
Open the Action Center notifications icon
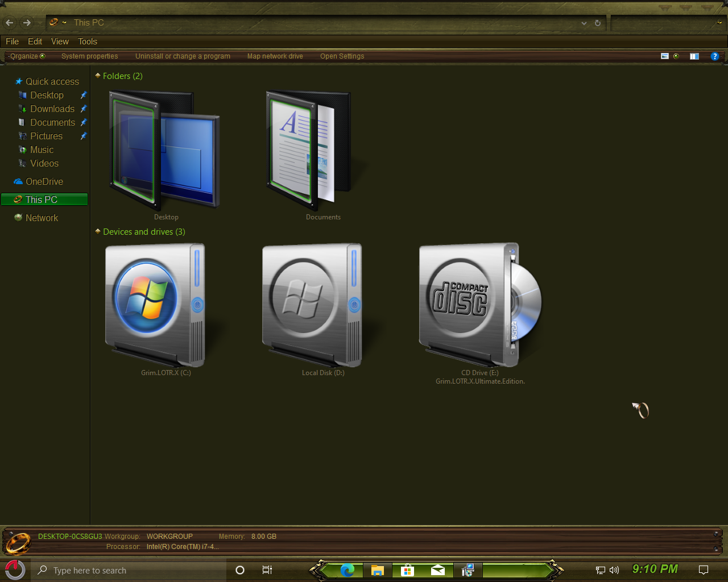click(x=704, y=570)
